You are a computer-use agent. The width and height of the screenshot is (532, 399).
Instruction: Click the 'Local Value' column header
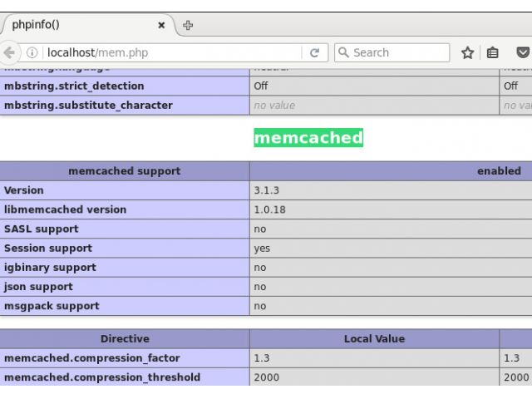click(374, 338)
